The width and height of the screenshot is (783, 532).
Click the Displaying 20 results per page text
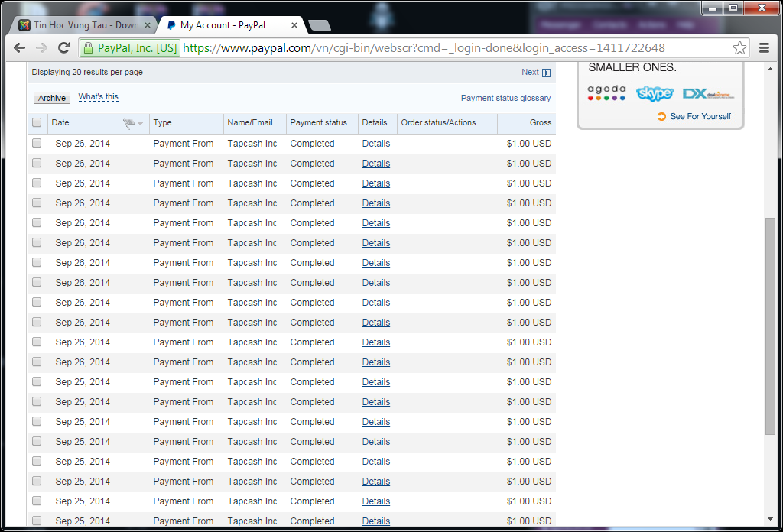87,73
